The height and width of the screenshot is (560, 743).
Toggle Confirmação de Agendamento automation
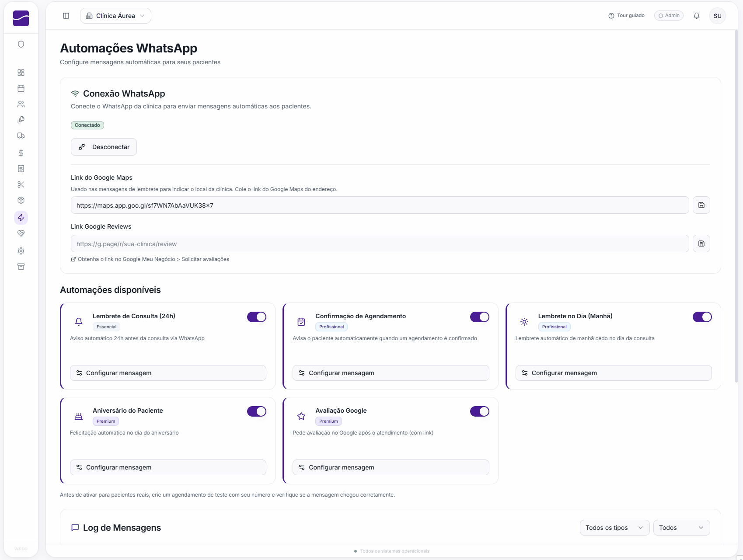(x=480, y=317)
